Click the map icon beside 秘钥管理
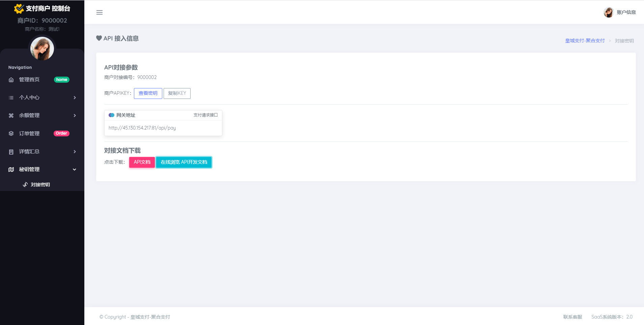Image resolution: width=644 pixels, height=325 pixels. coord(11,170)
